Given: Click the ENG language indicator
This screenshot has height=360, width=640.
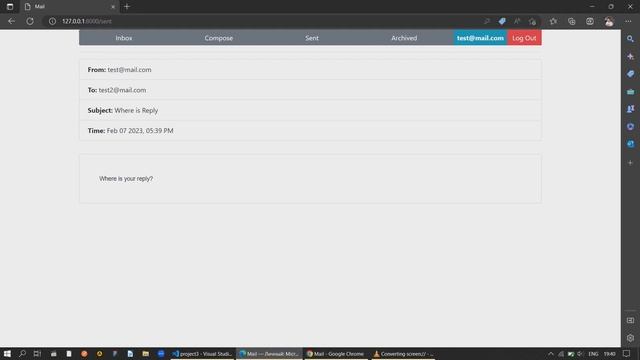Looking at the screenshot, I should pyautogui.click(x=593, y=354).
